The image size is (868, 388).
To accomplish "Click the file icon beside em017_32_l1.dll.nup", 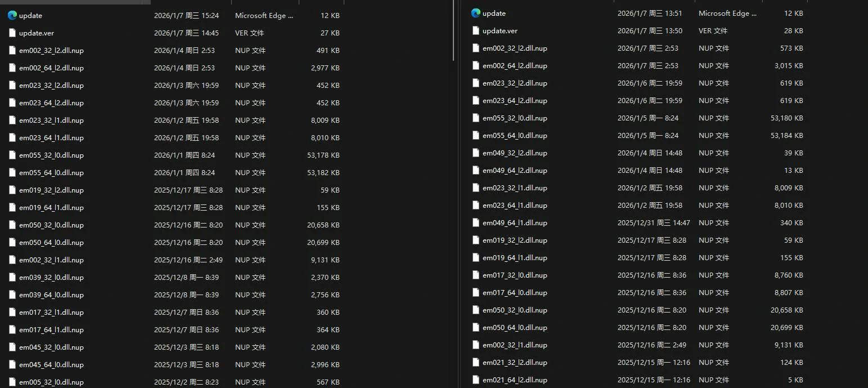I will (x=12, y=313).
